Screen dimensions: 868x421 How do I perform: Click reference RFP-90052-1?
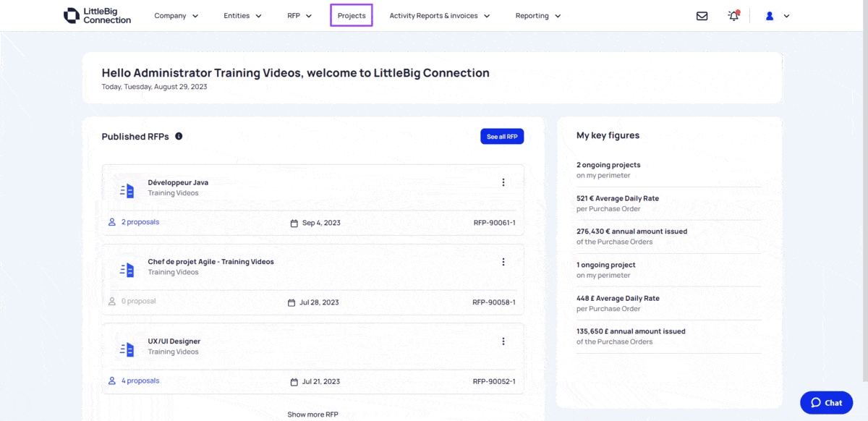point(495,382)
